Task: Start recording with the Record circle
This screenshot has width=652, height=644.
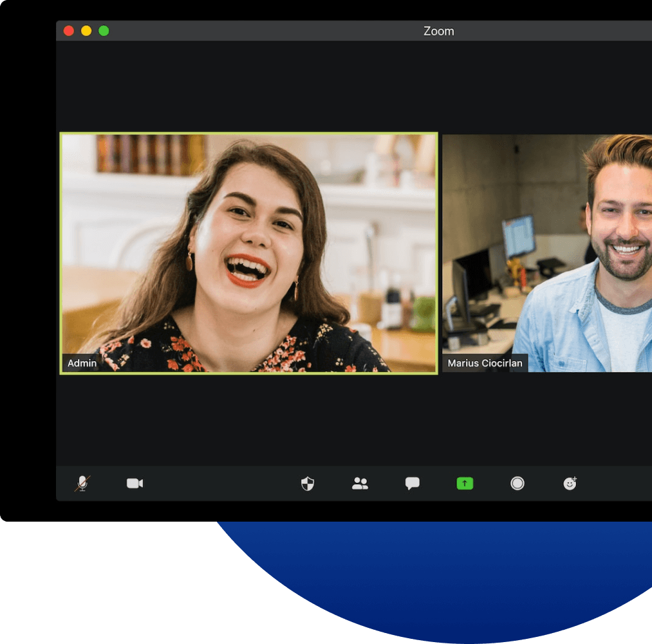Action: click(x=517, y=484)
